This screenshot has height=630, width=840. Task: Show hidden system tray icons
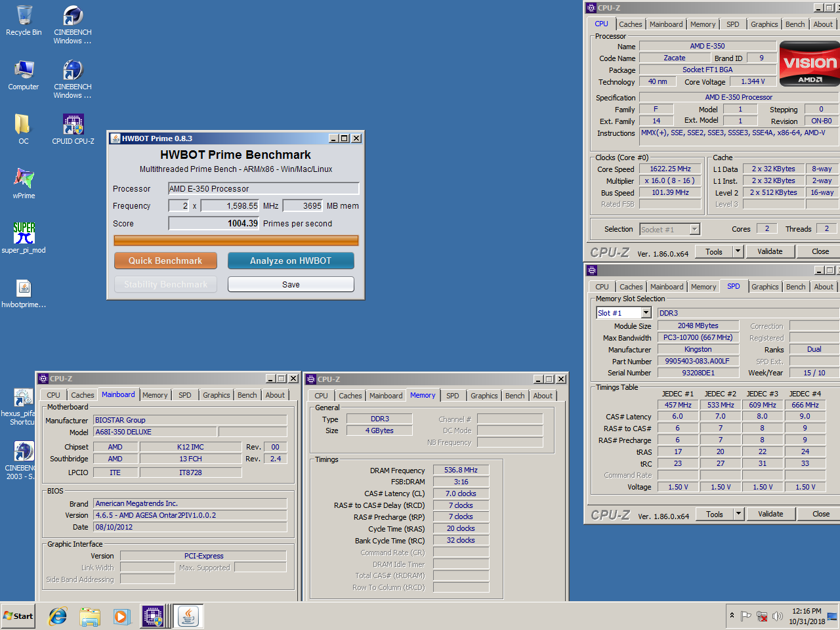click(x=732, y=616)
